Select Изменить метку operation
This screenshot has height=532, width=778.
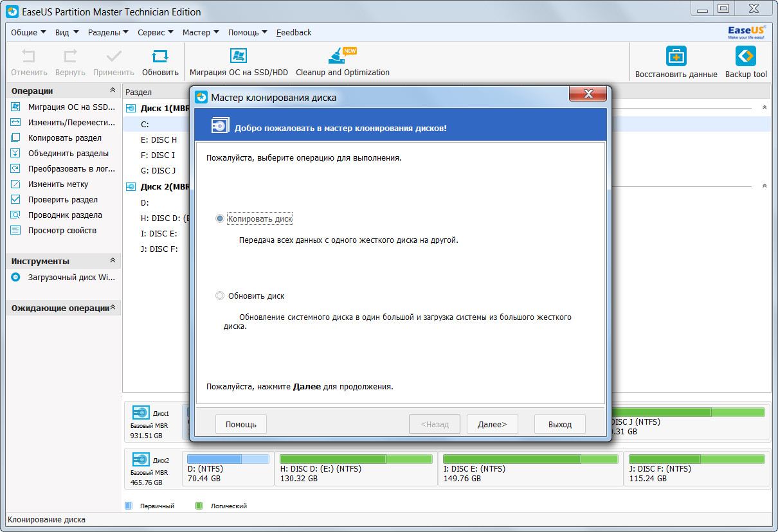coord(50,184)
